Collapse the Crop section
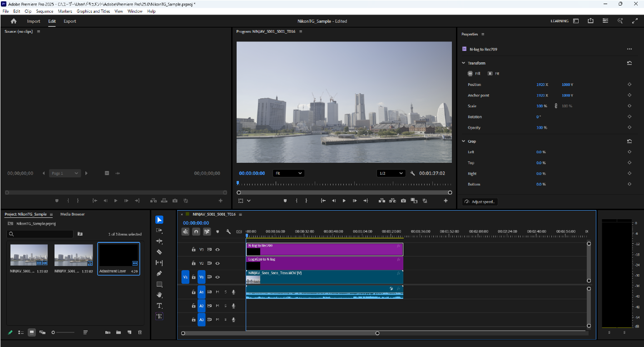The image size is (644, 347). 464,141
